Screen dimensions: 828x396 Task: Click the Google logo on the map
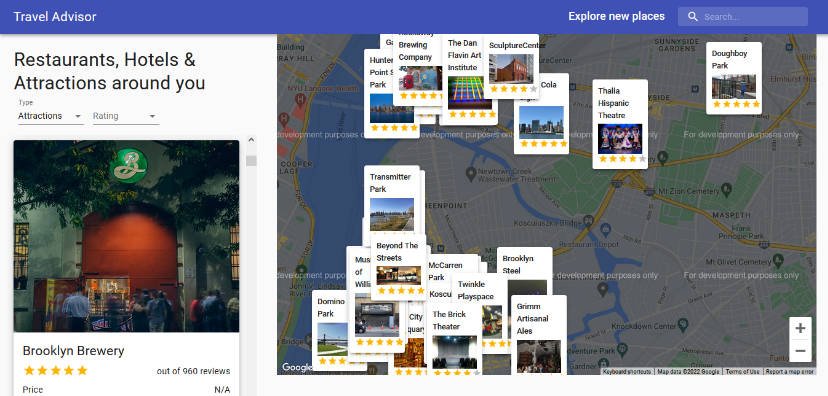[x=297, y=367]
